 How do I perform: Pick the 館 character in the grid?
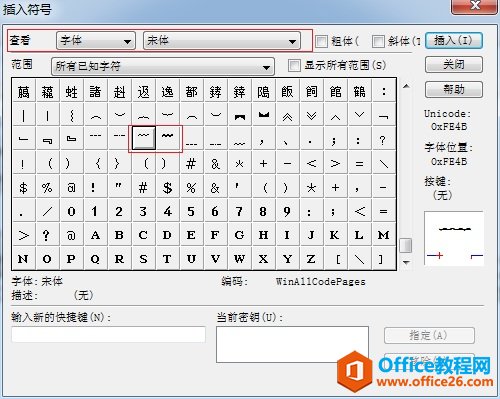(336, 90)
